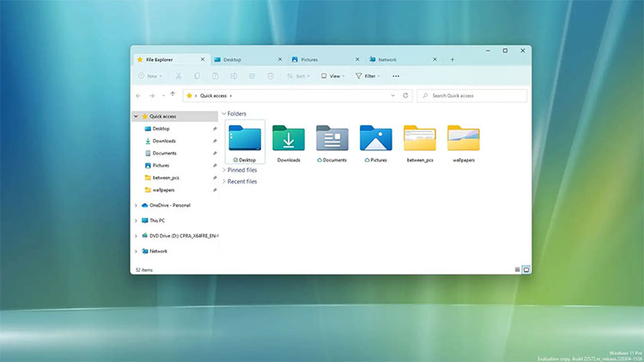Select Downloads in the navigation pane
Viewport: 644px width, 362px height.
pos(164,142)
